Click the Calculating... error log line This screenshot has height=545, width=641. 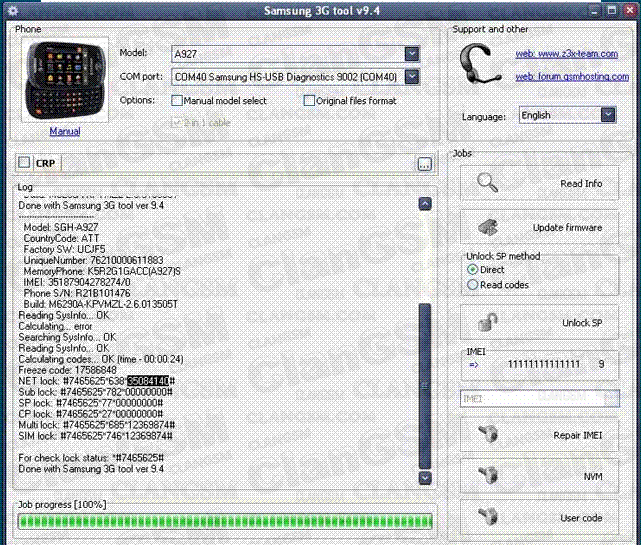coord(55,326)
